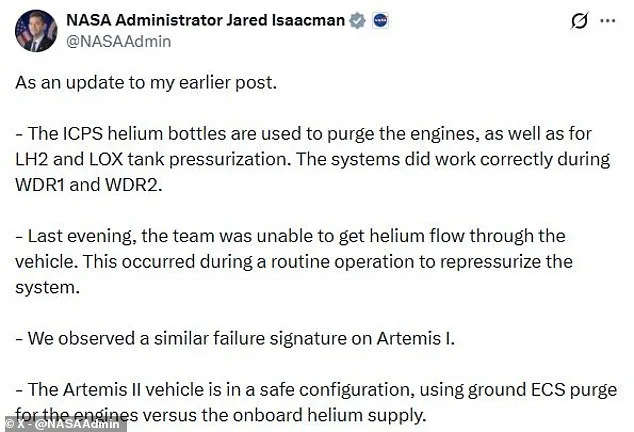634x432 pixels.
Task: Click the 'X - @NASAAdmin' source watermark
Action: pos(64,424)
